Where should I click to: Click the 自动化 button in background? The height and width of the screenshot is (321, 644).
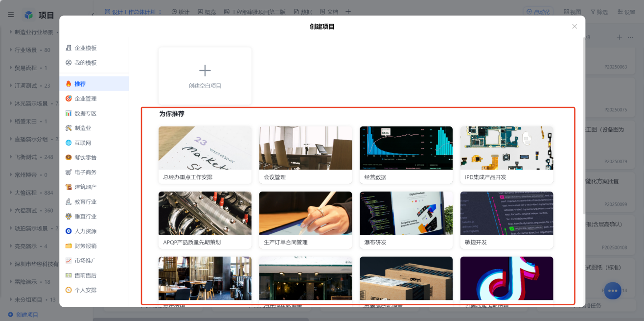pyautogui.click(x=538, y=12)
